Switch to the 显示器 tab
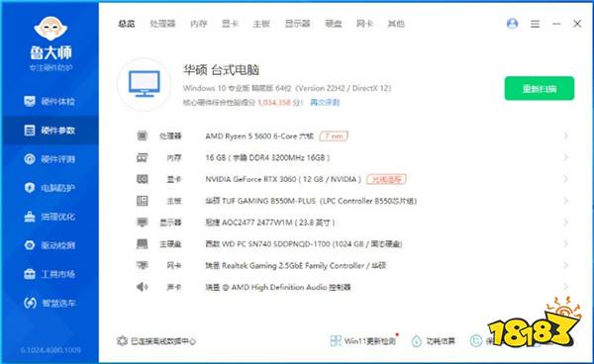Screen dimensions: 594x364 click(297, 24)
